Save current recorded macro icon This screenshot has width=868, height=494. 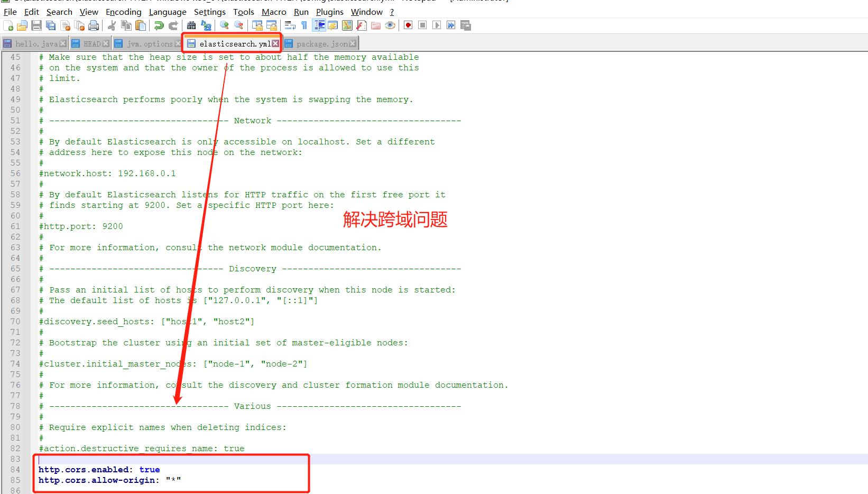(465, 25)
